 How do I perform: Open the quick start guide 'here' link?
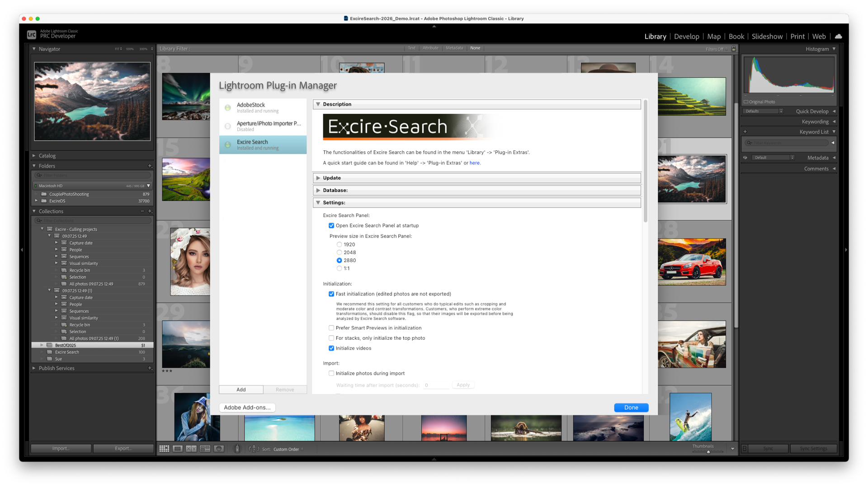[x=474, y=163]
